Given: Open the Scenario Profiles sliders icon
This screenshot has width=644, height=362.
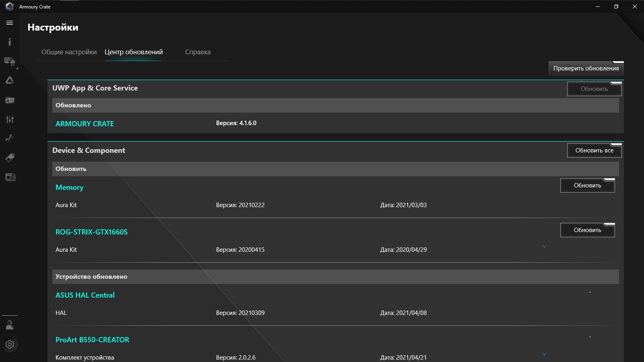Looking at the screenshot, I should (10, 119).
